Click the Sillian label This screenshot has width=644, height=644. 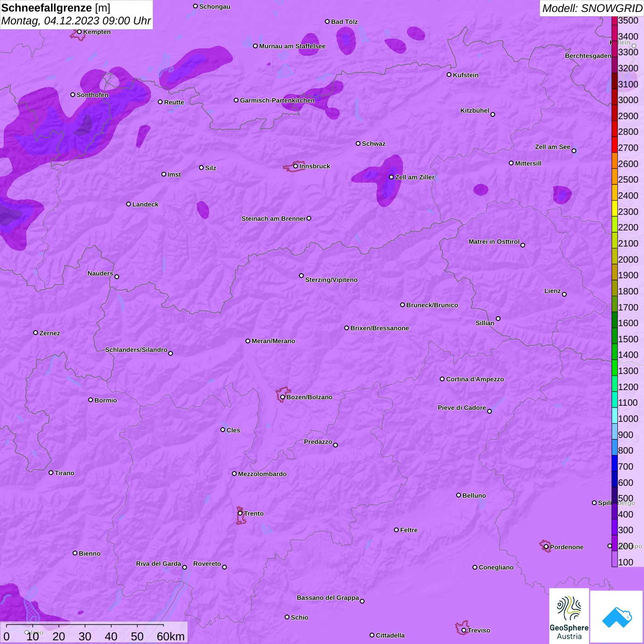pos(485,323)
